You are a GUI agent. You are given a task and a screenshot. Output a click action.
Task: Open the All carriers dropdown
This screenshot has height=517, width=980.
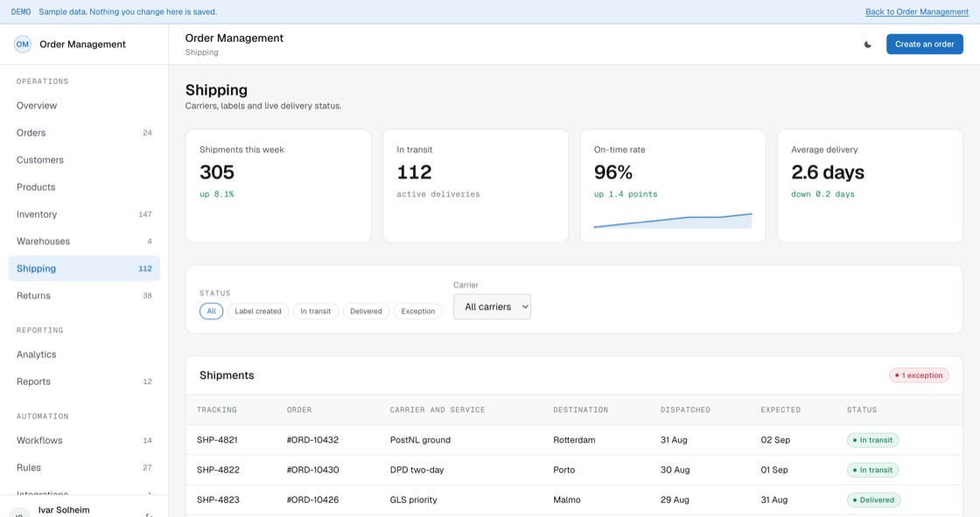493,307
